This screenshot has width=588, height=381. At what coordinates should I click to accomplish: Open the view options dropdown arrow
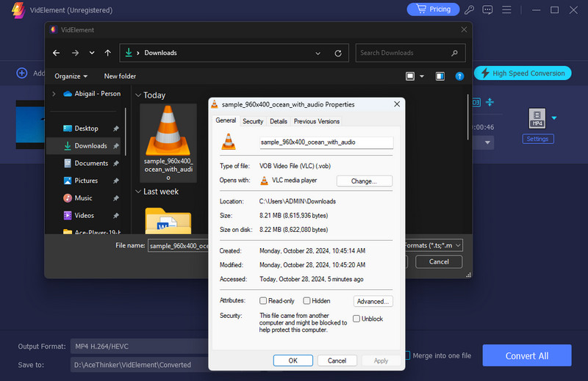(x=422, y=76)
